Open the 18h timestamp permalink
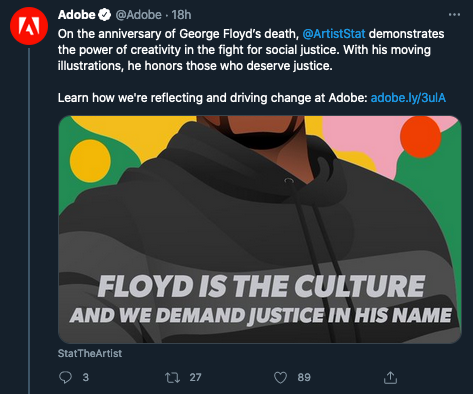 click(x=182, y=15)
